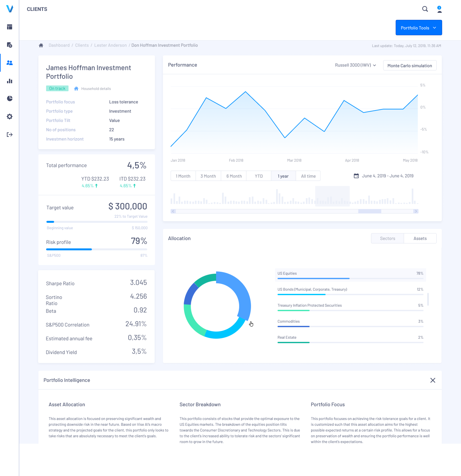Select the 1 Month time range
The width and height of the screenshot is (461, 476).
click(x=183, y=176)
